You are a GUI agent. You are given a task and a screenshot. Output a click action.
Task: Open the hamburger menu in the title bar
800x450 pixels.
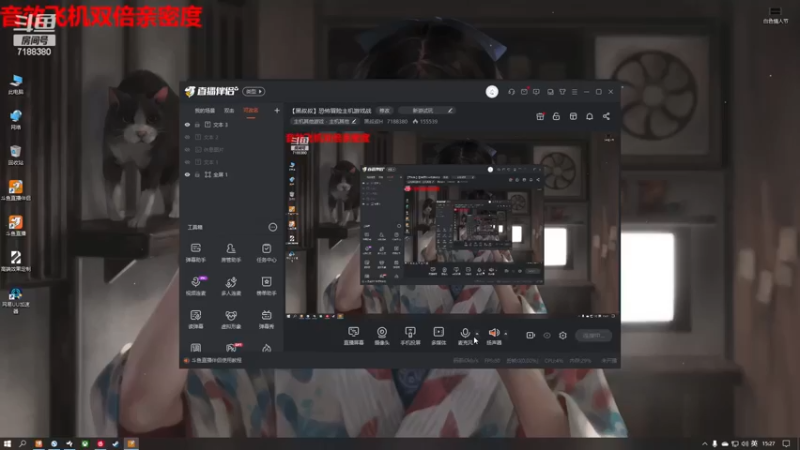click(574, 92)
